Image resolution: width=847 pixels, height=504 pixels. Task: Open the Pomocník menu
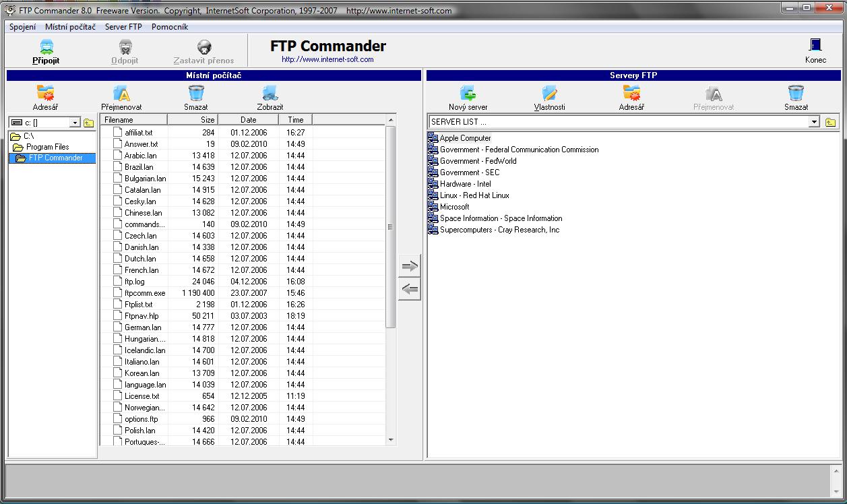(x=170, y=27)
